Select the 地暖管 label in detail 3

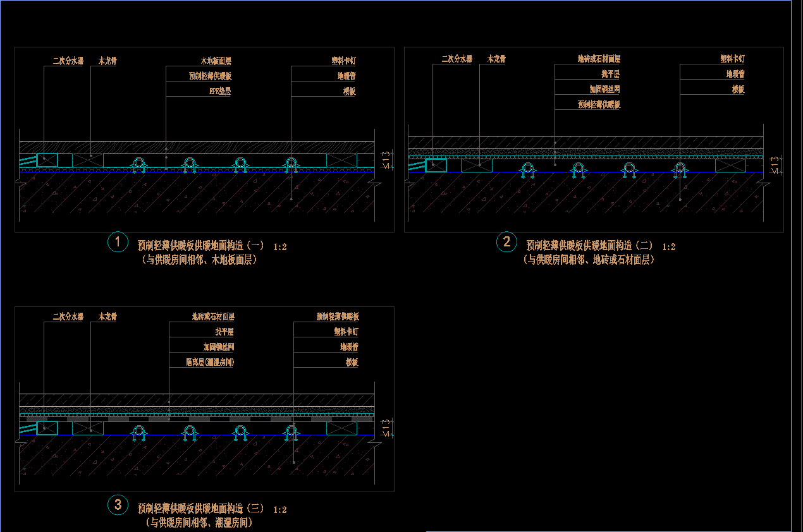tap(348, 347)
